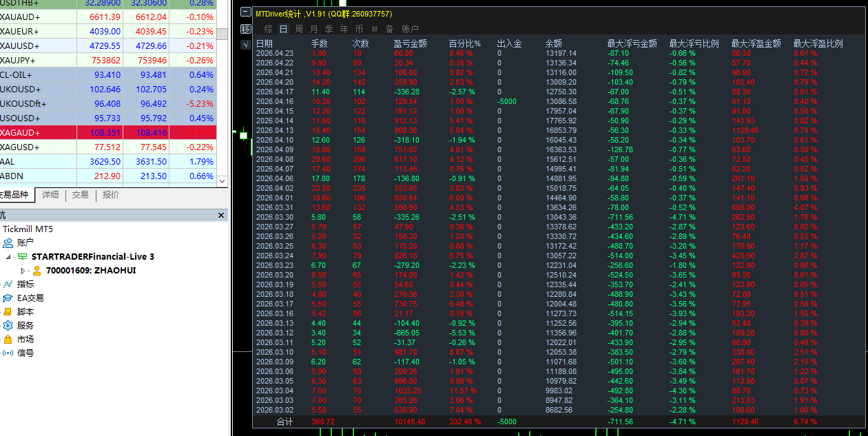Click the 指标 indicators icon in Navigator
This screenshot has width=868, height=436.
[x=8, y=284]
